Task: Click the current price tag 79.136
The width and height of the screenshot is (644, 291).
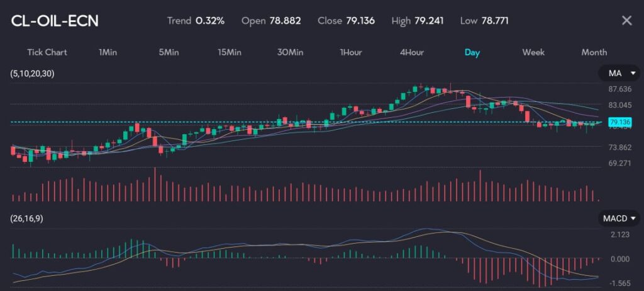Action: click(x=619, y=122)
